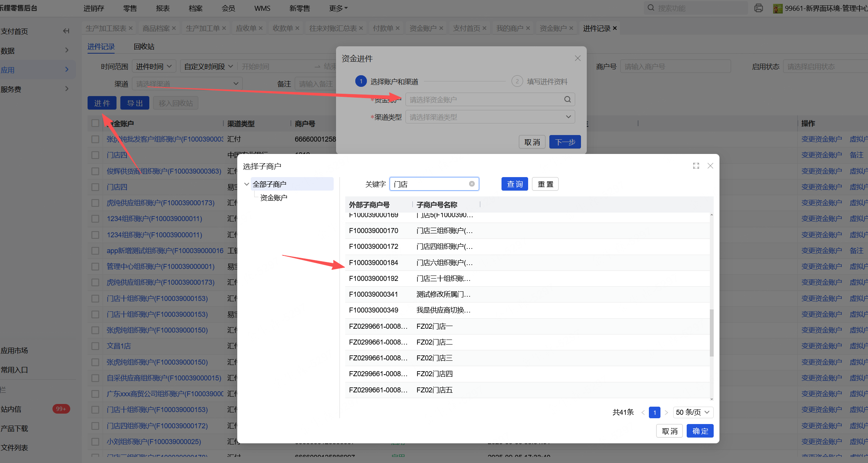Open the 渠道类型 dropdown
Screen dimensions: 868x463
pyautogui.click(x=490, y=117)
